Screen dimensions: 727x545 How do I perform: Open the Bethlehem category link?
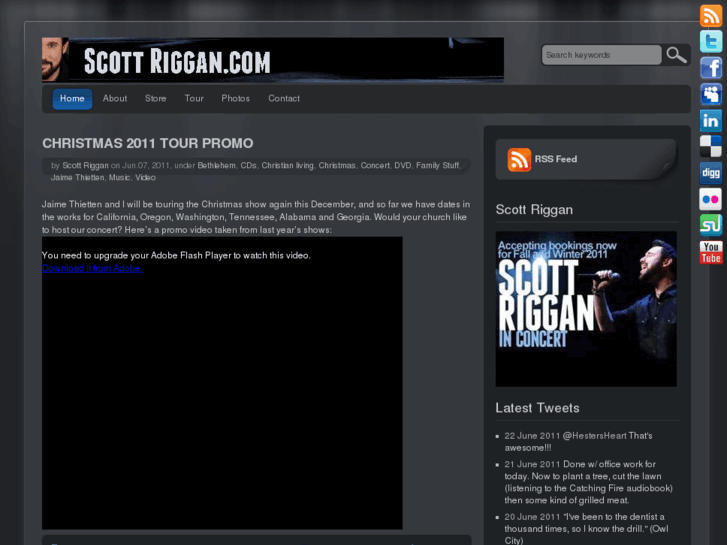pyautogui.click(x=217, y=166)
